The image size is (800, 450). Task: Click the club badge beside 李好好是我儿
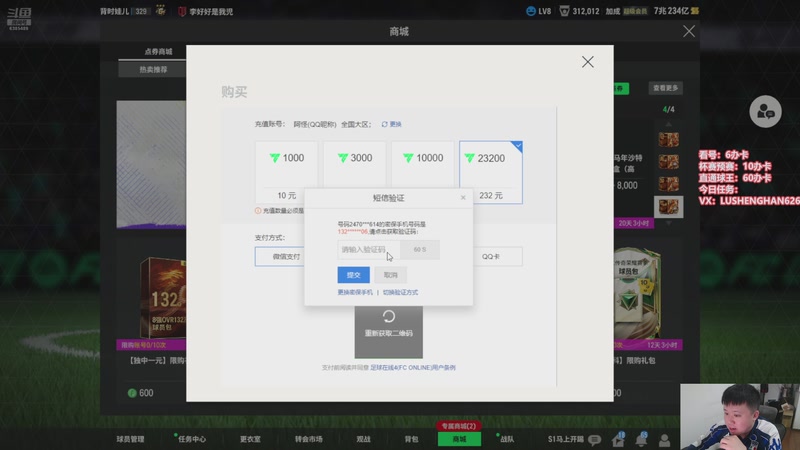(182, 11)
